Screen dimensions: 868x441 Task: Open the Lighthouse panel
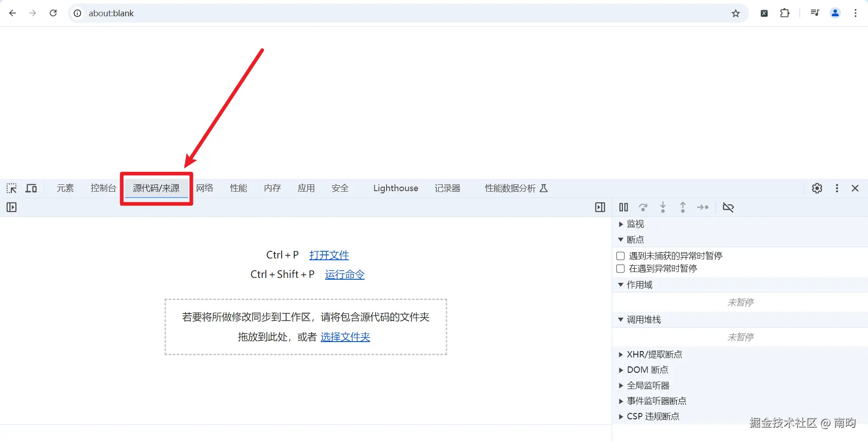click(x=395, y=188)
